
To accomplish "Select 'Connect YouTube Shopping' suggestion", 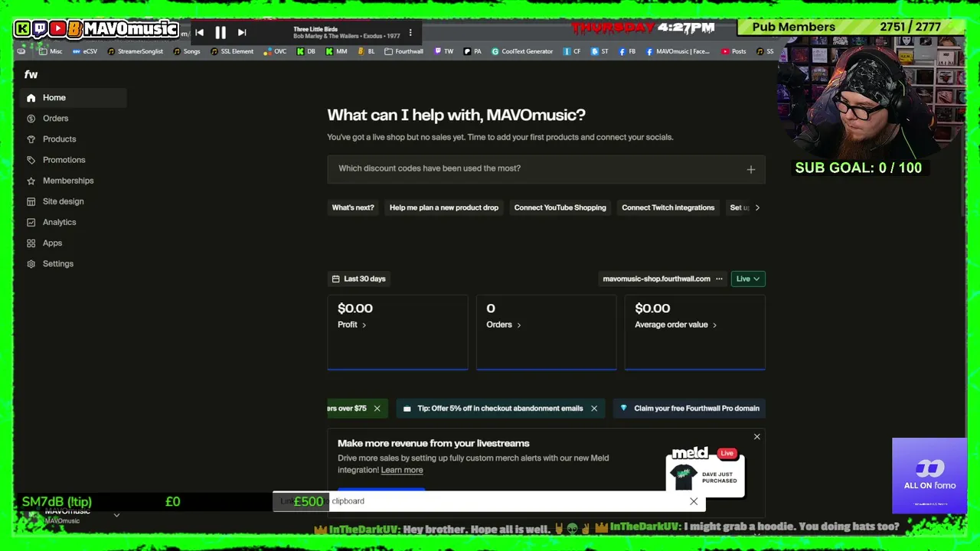I will tap(560, 207).
